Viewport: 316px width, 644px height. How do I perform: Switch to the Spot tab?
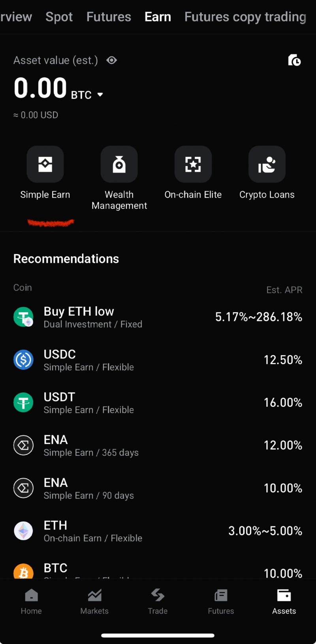pos(59,17)
